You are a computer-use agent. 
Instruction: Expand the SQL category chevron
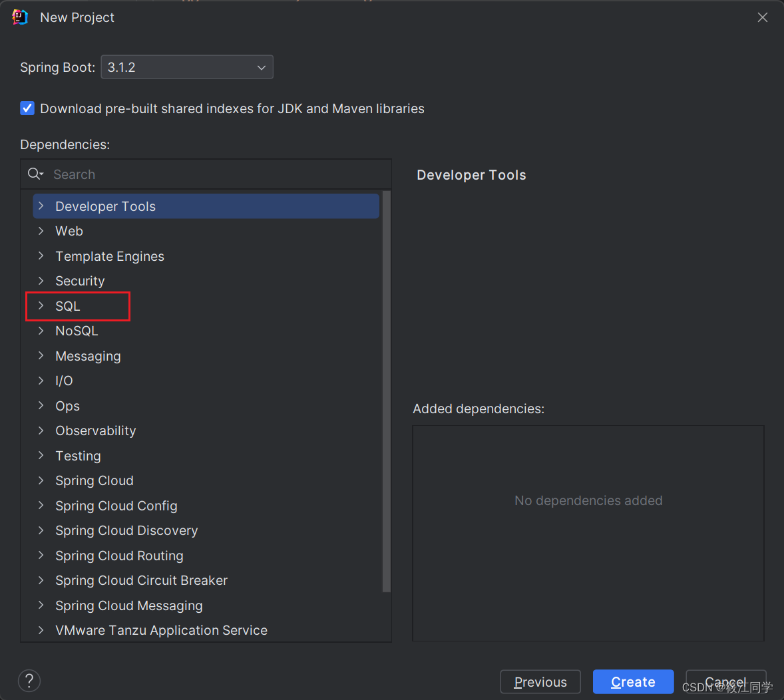click(x=41, y=306)
